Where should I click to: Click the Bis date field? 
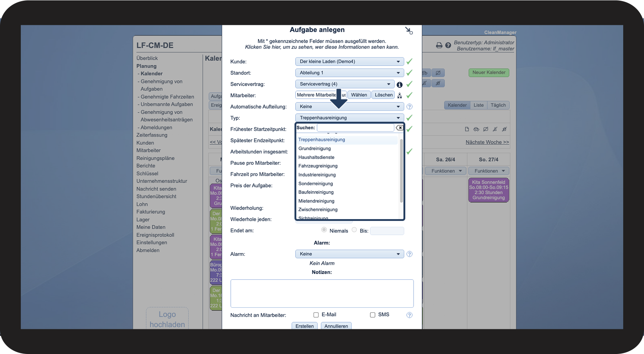coord(387,231)
